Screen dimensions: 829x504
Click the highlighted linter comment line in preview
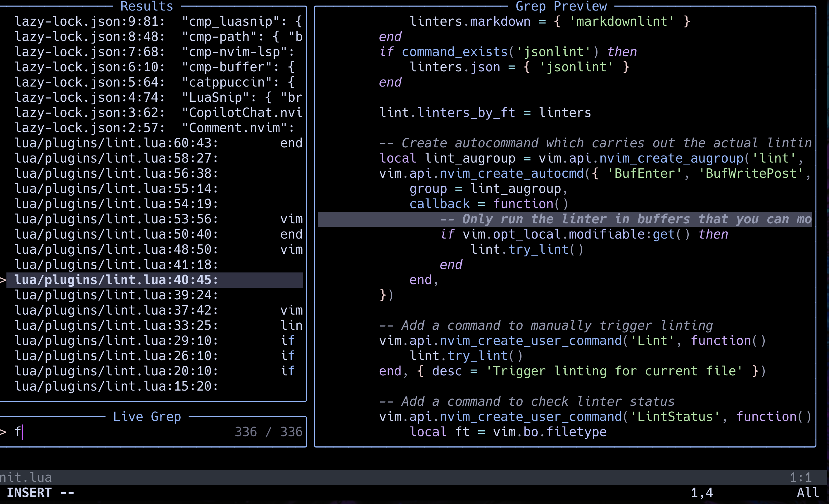[x=572, y=219]
